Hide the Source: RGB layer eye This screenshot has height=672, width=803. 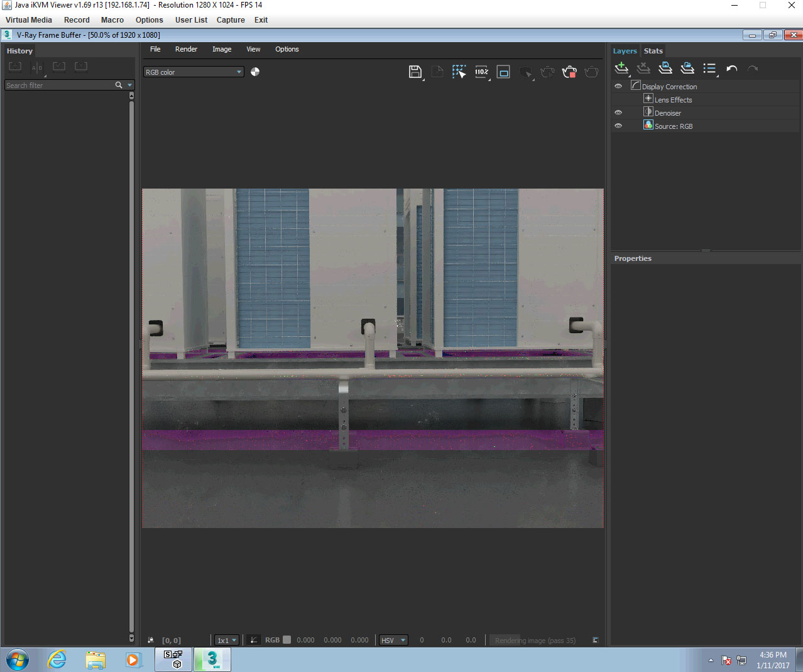pyautogui.click(x=618, y=126)
